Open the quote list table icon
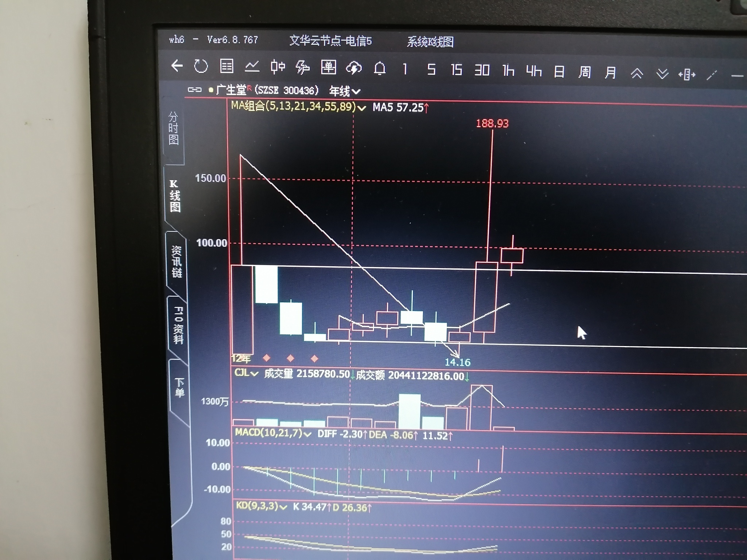The width and height of the screenshot is (747, 560). (227, 66)
